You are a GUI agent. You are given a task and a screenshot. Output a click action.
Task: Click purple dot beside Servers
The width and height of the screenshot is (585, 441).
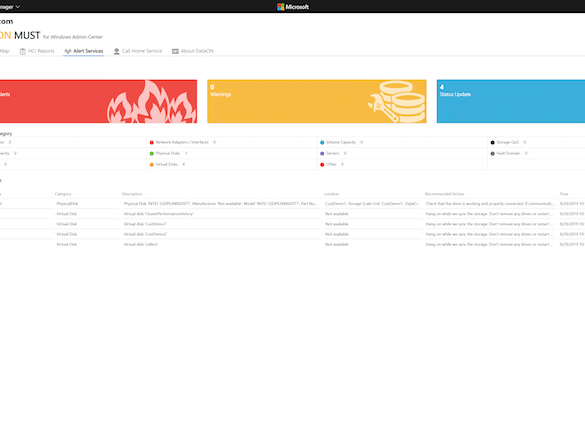[322, 153]
